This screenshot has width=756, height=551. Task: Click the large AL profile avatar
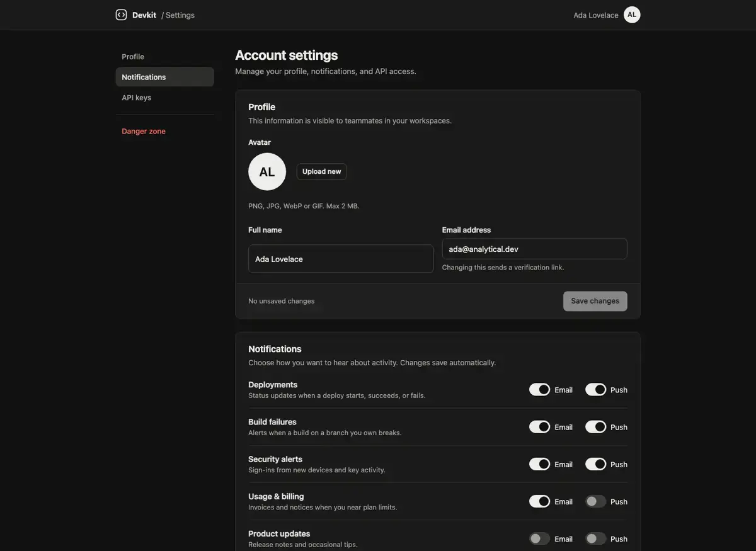(267, 171)
